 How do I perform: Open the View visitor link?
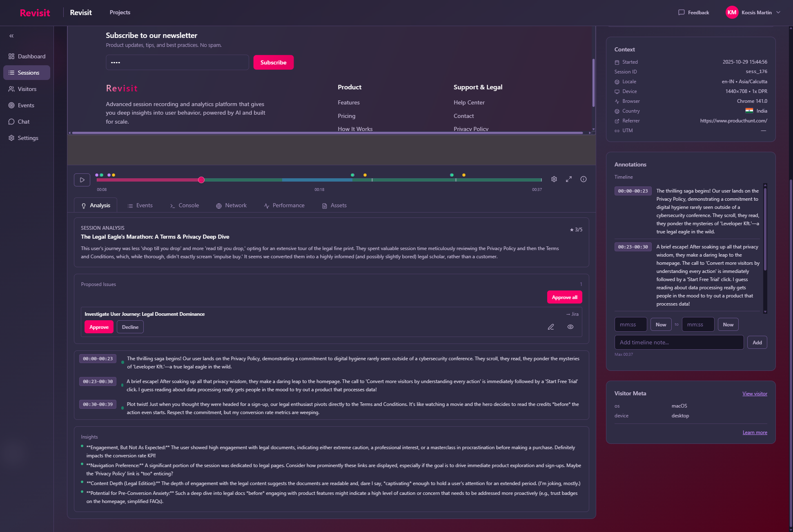755,394
